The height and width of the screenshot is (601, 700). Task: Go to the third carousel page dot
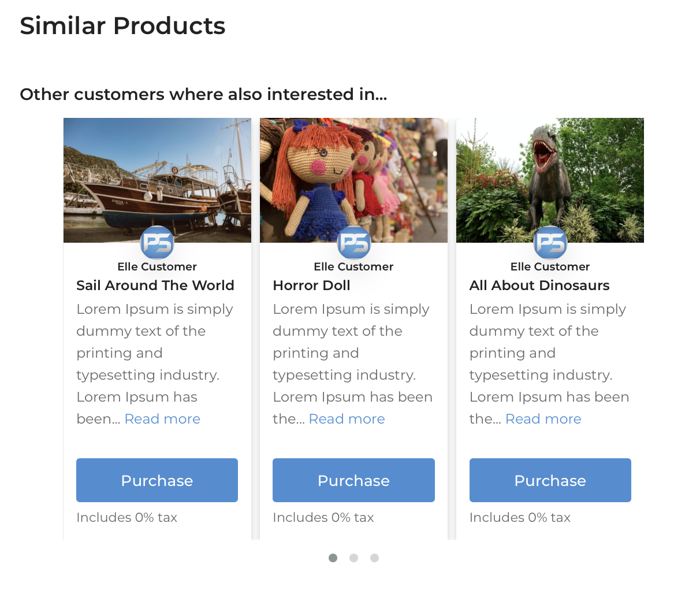374,558
